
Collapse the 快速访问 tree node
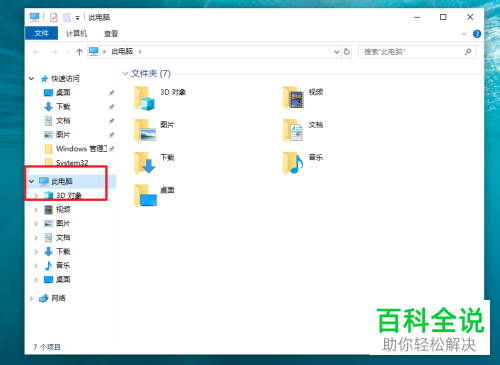pyautogui.click(x=31, y=79)
